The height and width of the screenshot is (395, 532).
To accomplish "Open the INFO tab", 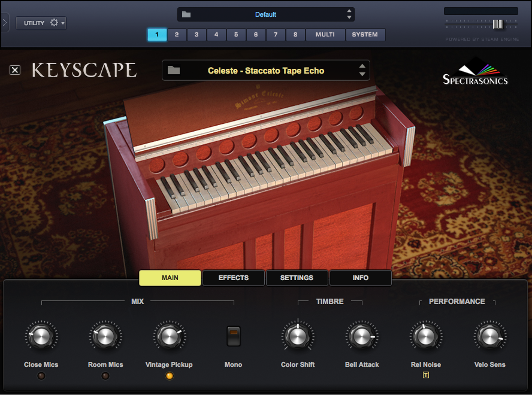I will 360,278.
